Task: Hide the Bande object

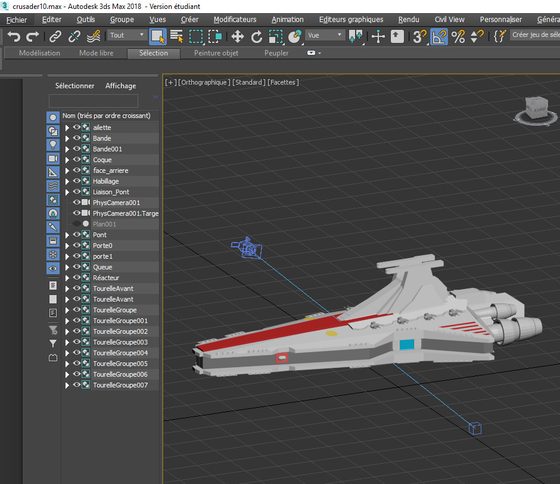Action: coord(76,138)
